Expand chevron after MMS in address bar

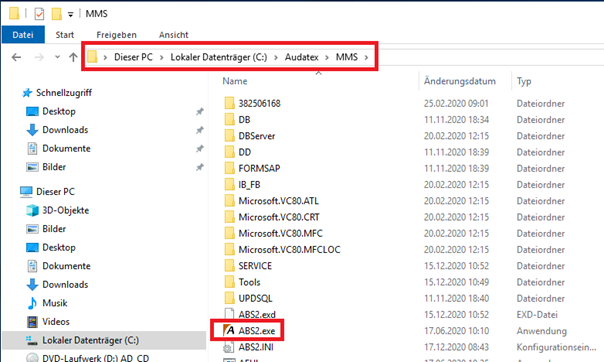point(366,57)
